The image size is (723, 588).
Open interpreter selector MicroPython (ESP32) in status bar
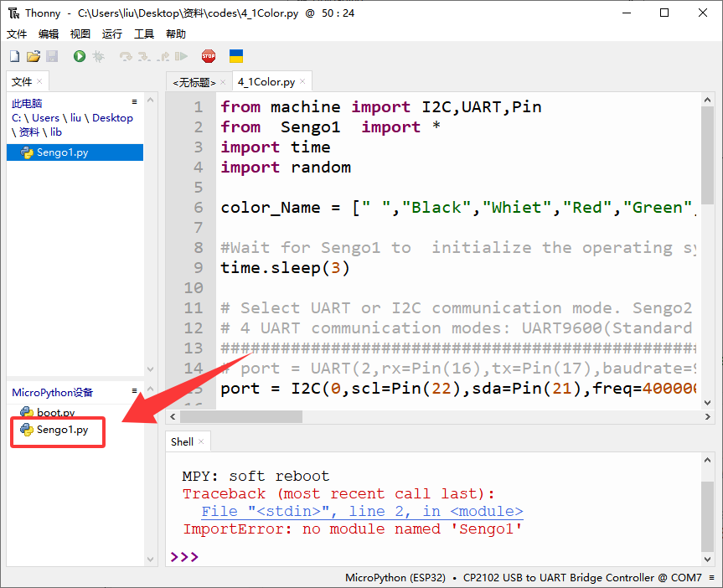coord(395,578)
